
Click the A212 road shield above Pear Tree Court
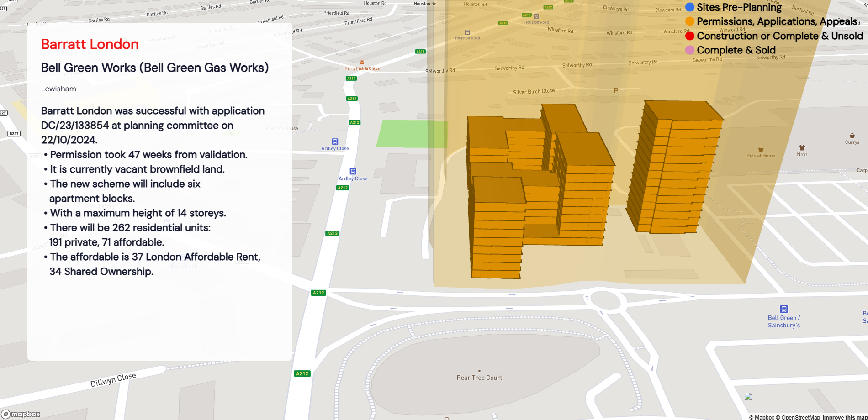coord(318,293)
